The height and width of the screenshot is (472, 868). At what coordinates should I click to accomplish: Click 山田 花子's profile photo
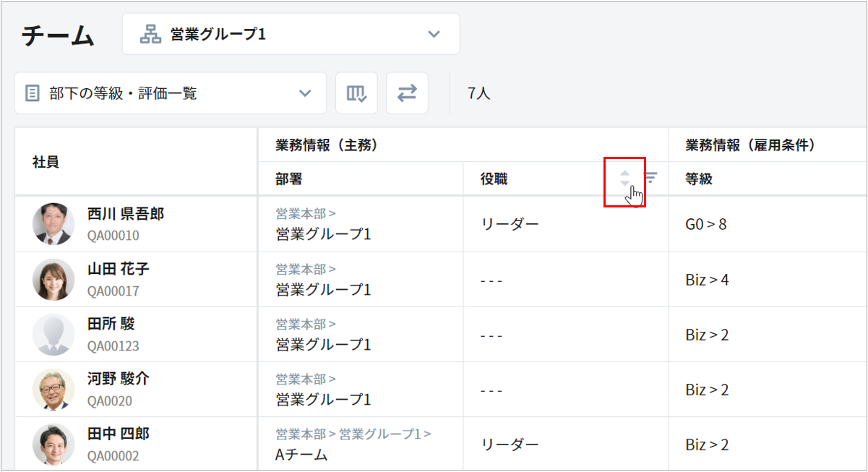click(x=53, y=280)
